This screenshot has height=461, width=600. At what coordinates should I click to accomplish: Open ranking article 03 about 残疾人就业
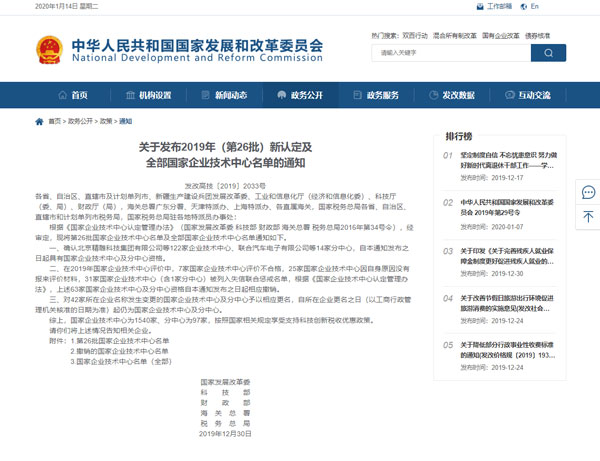tap(507, 256)
